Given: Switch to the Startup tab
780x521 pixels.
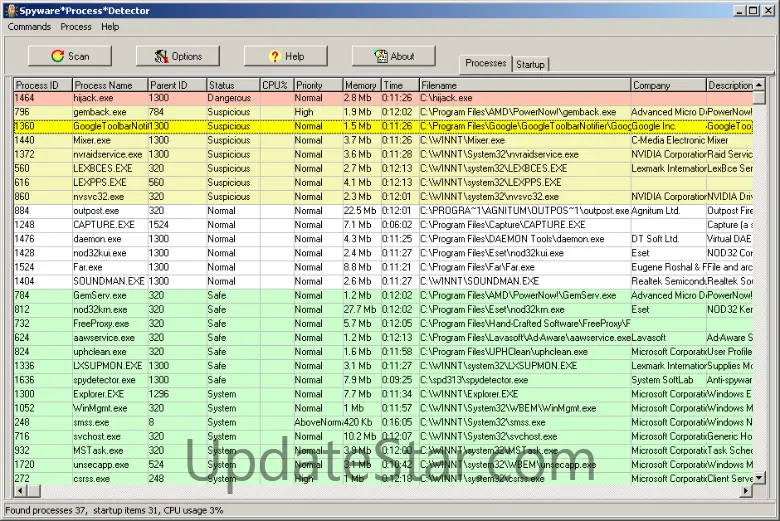Looking at the screenshot, I should pos(530,64).
